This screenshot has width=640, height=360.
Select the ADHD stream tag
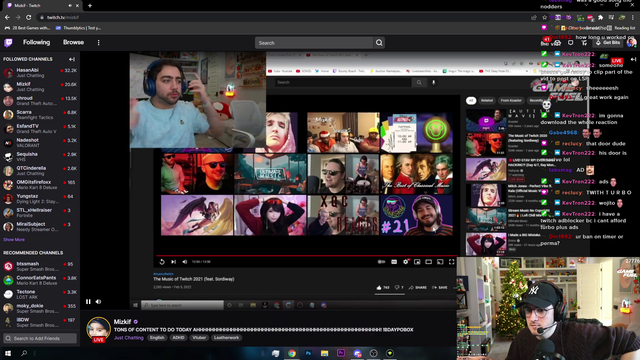178,338
